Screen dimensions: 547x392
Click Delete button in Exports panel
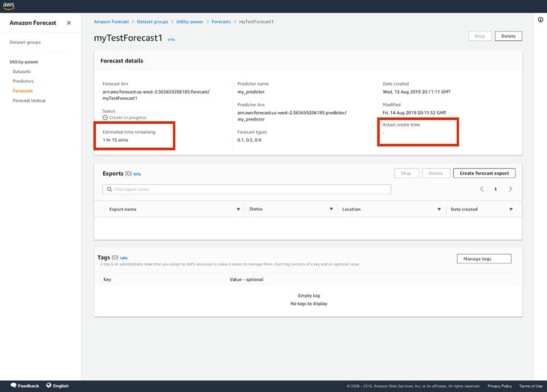pos(436,173)
